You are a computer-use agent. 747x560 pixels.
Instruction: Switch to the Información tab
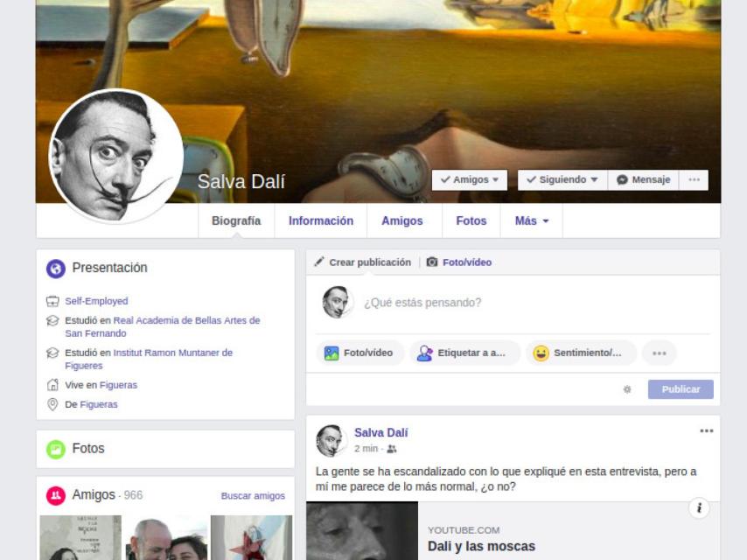pos(321,220)
